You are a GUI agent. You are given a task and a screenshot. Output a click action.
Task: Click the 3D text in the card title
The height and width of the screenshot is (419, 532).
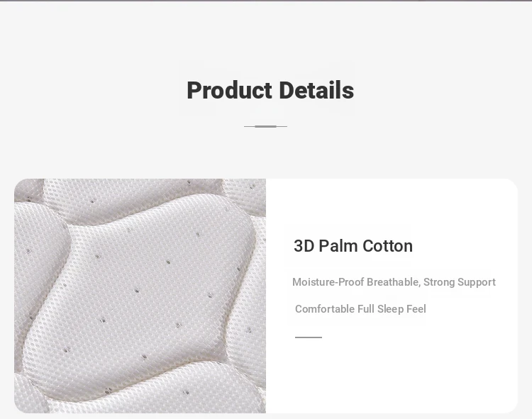click(x=304, y=246)
